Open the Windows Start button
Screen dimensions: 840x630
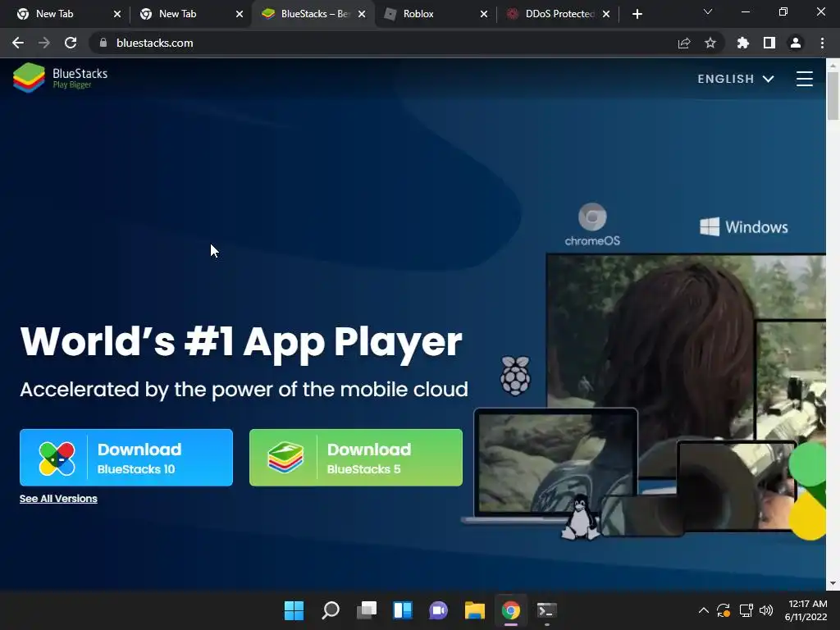click(294, 610)
